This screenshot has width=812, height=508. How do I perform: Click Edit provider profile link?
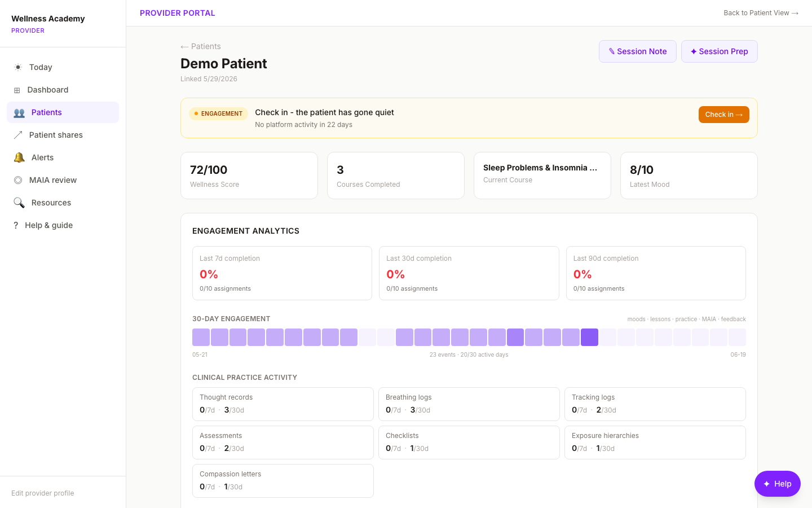[43, 493]
